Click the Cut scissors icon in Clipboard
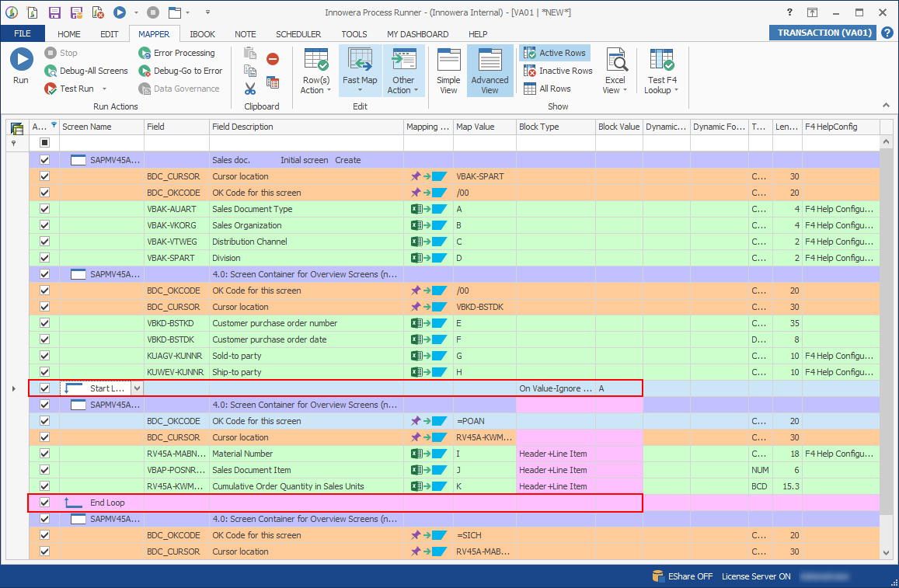Screen dimensions: 899x588 pos(250,89)
